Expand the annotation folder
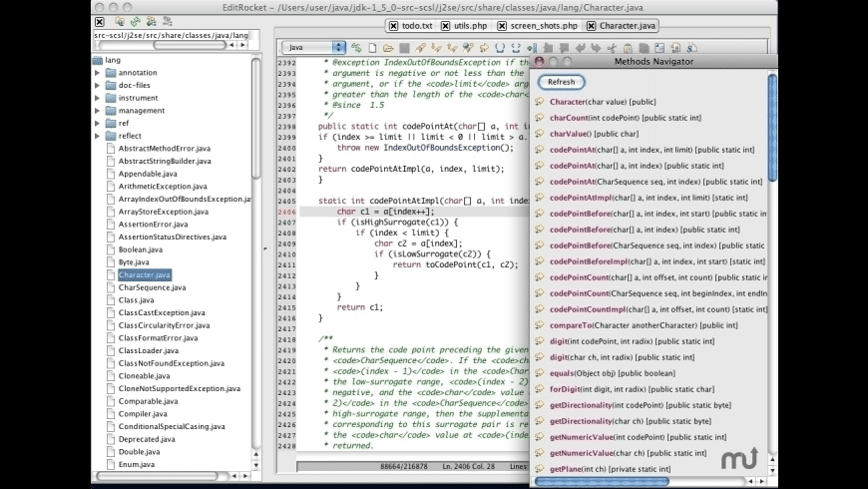868x489 pixels. [98, 73]
